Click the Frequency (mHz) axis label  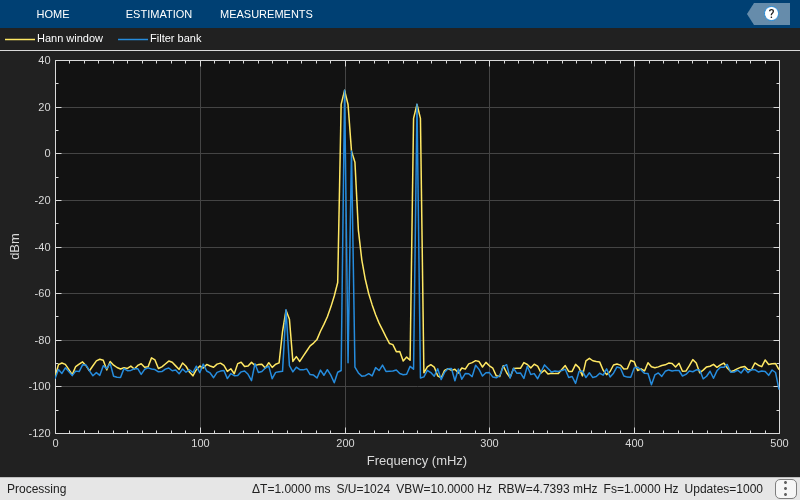(417, 461)
